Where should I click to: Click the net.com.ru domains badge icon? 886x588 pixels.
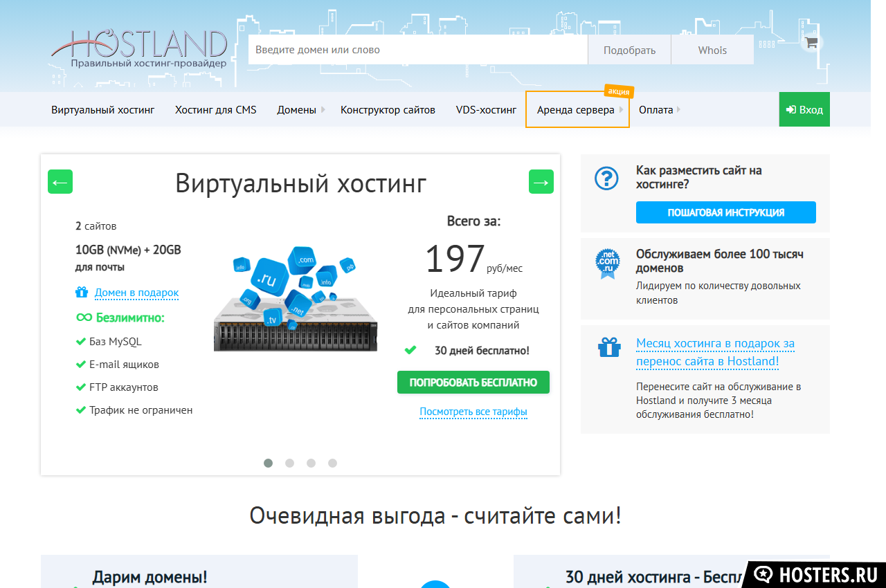click(x=607, y=264)
